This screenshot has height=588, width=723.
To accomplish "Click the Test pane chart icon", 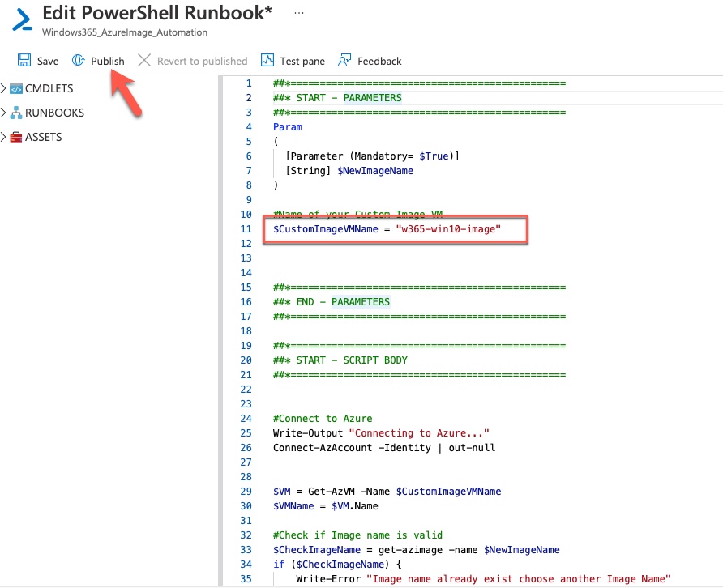I will click(267, 61).
